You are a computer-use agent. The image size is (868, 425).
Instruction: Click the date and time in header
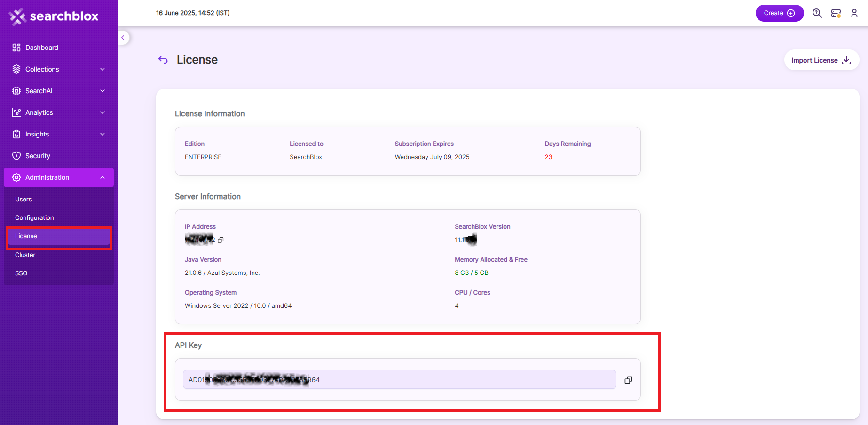[193, 13]
